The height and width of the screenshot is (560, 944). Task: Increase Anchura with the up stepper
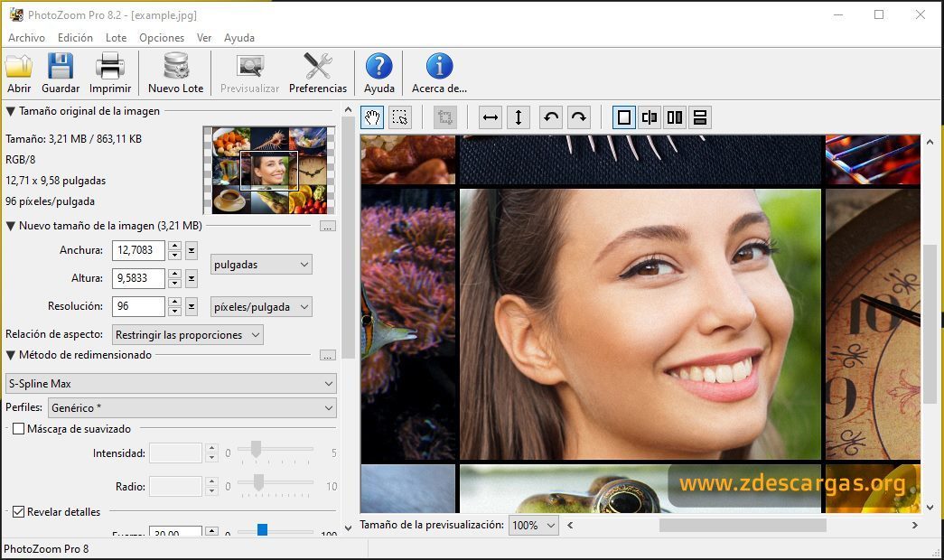174,245
